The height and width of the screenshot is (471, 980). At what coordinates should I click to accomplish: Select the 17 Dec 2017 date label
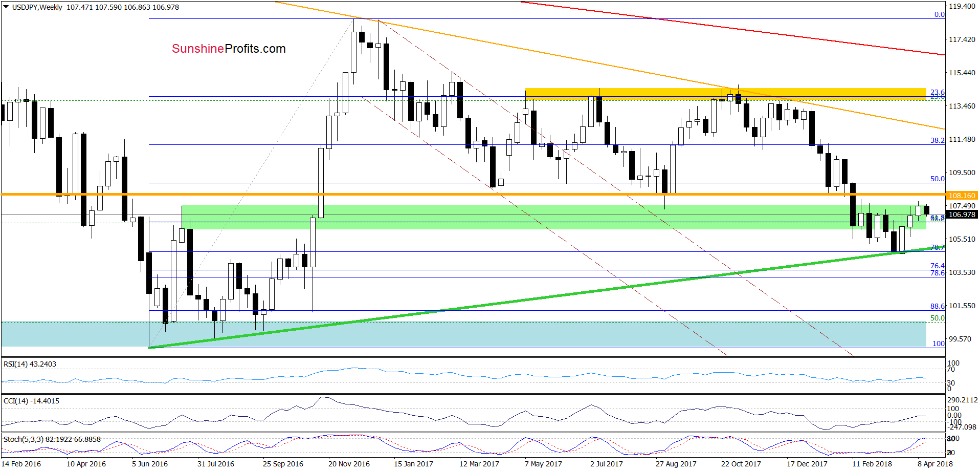807,464
